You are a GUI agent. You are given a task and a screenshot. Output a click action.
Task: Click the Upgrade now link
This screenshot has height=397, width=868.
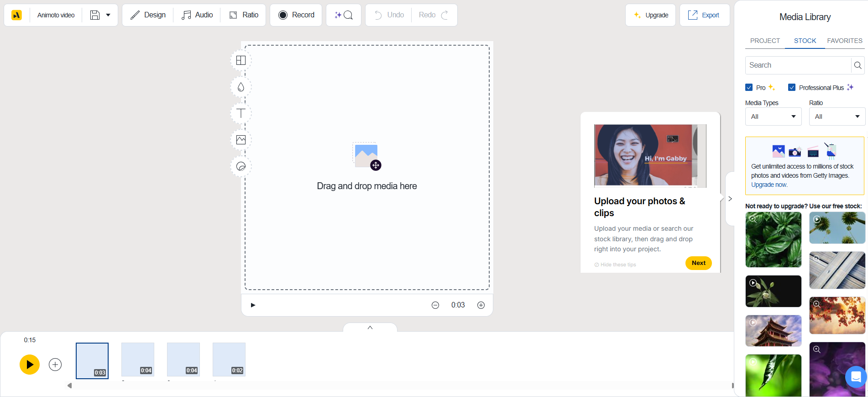tap(769, 185)
